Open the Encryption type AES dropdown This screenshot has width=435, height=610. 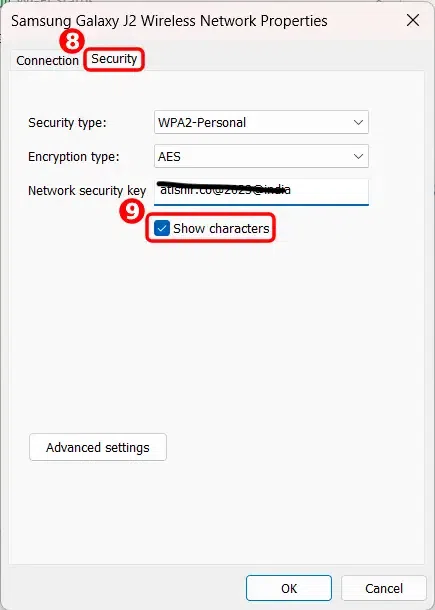[261, 156]
